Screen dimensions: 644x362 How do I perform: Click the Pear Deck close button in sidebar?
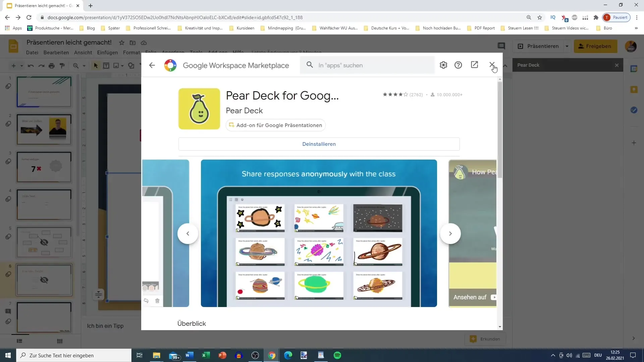(x=617, y=65)
